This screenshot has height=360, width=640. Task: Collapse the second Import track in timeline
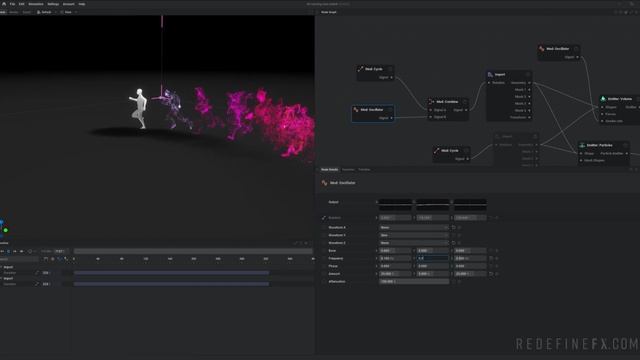1,278
